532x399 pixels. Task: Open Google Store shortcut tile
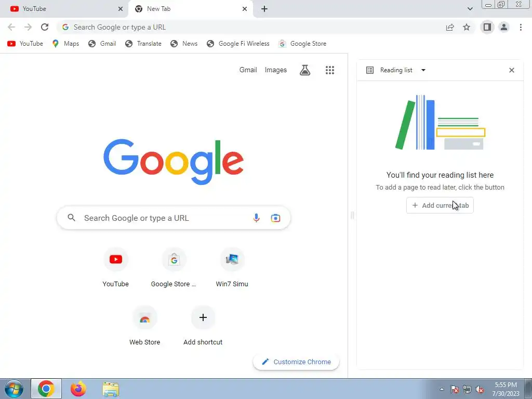click(x=174, y=268)
